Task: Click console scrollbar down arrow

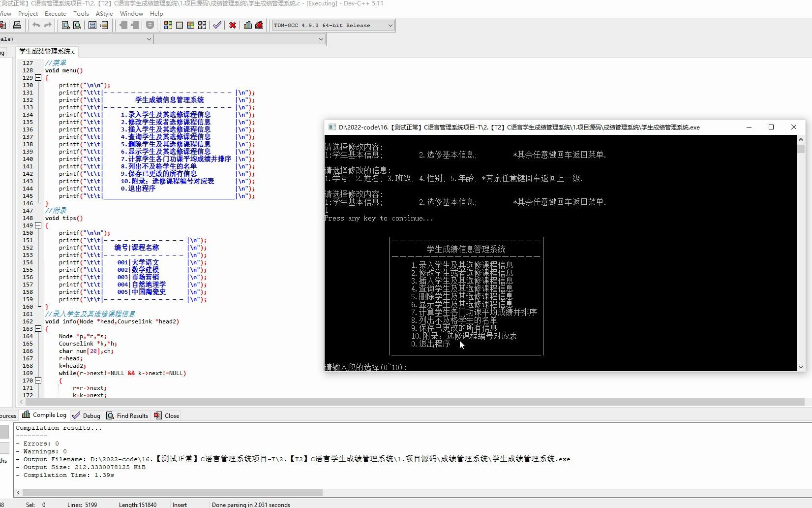Action: point(801,367)
